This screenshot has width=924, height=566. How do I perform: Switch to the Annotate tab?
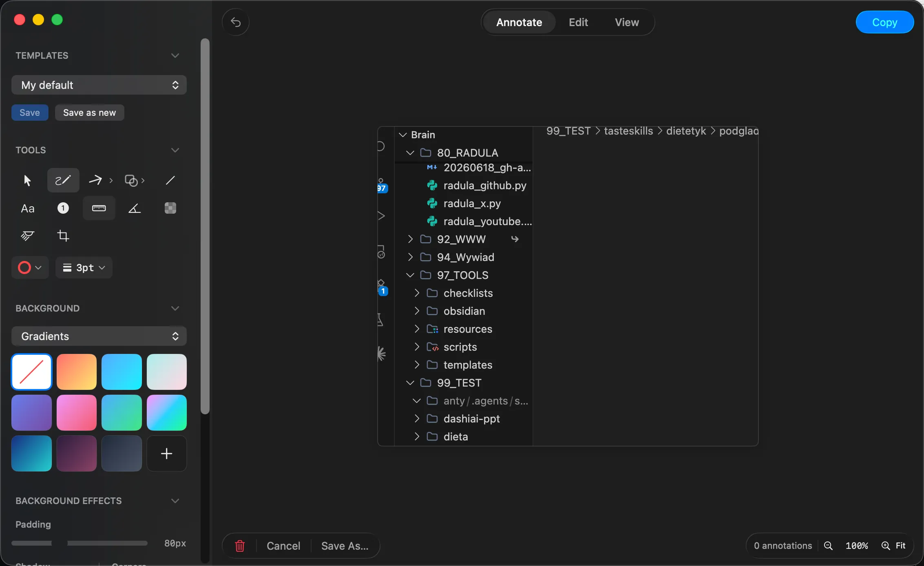pos(519,22)
